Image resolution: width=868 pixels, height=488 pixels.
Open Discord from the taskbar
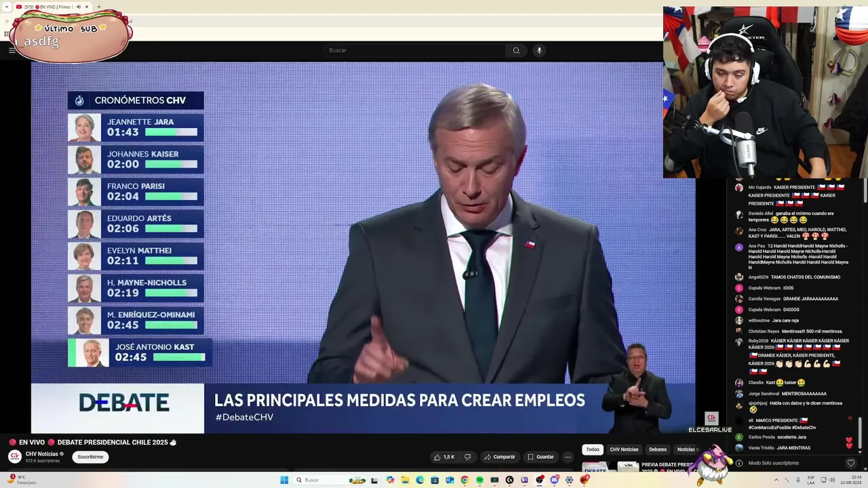click(x=554, y=480)
